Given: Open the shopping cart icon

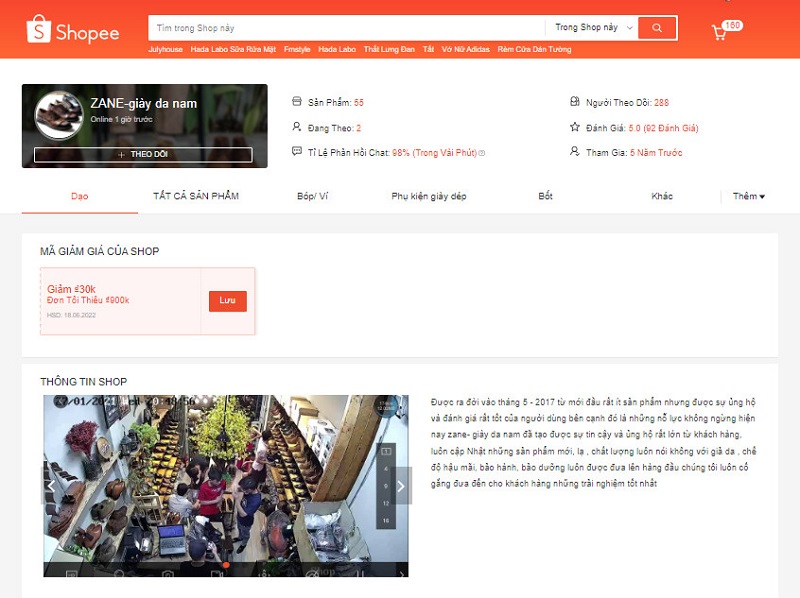Looking at the screenshot, I should pos(719,32).
